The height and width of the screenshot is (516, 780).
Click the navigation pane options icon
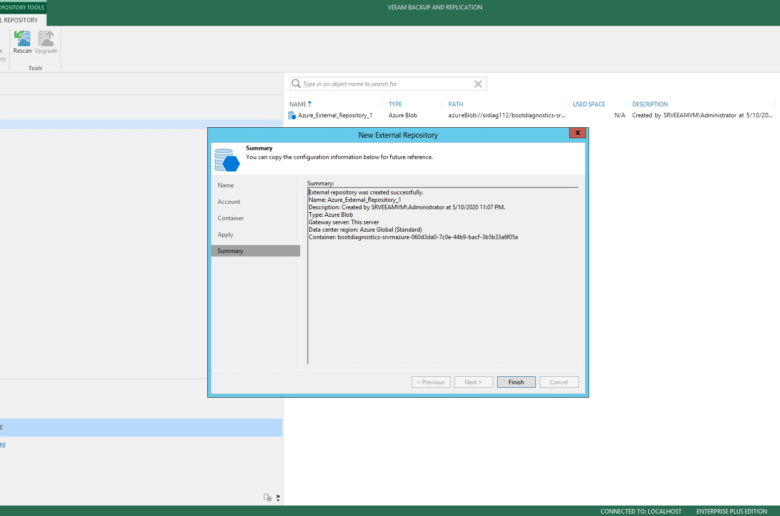click(x=267, y=497)
